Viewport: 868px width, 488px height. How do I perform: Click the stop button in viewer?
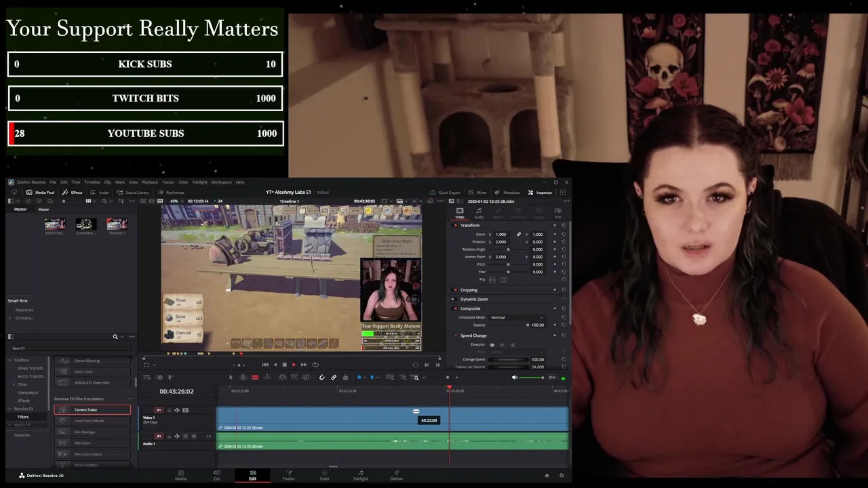coord(284,365)
